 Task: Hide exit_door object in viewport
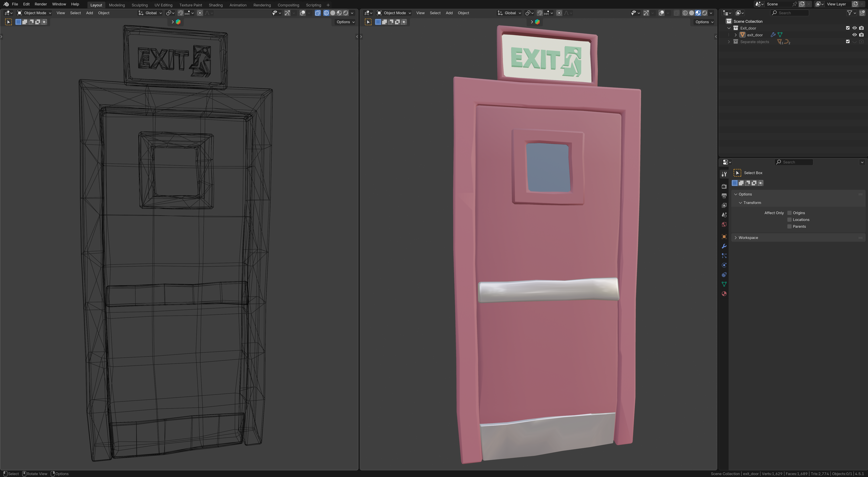tap(855, 35)
